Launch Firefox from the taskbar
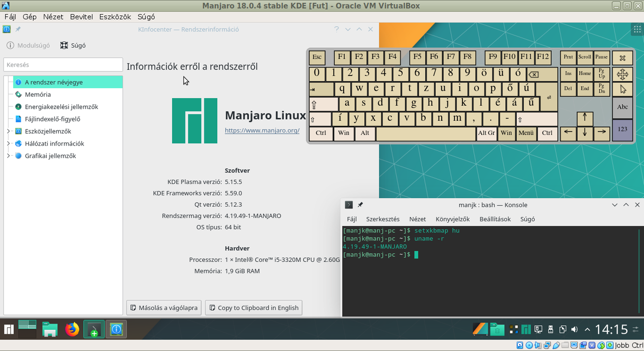Image resolution: width=644 pixels, height=351 pixels. 72,329
